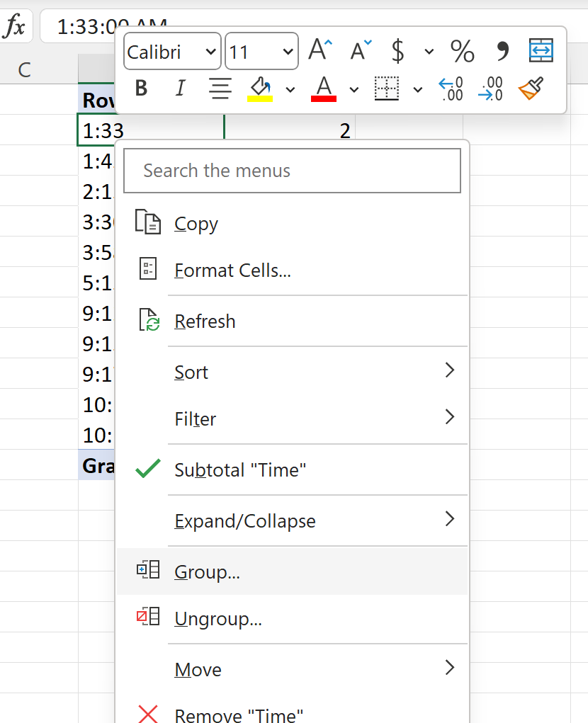588x723 pixels.
Task: Apply the Percent Style format
Action: tap(462, 51)
